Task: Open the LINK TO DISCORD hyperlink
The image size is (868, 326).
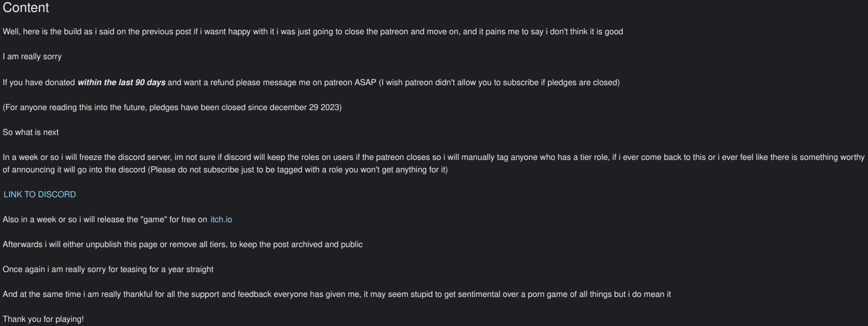Action: [x=40, y=194]
